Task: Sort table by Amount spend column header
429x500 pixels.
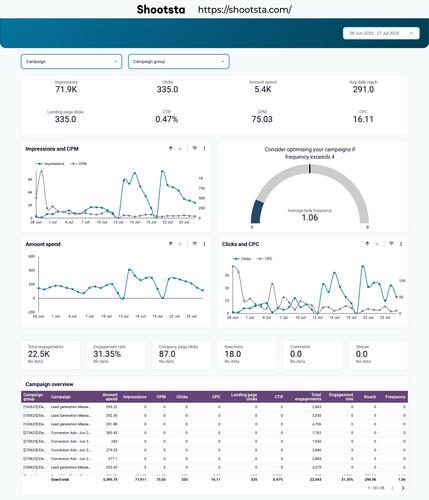Action: click(x=110, y=397)
